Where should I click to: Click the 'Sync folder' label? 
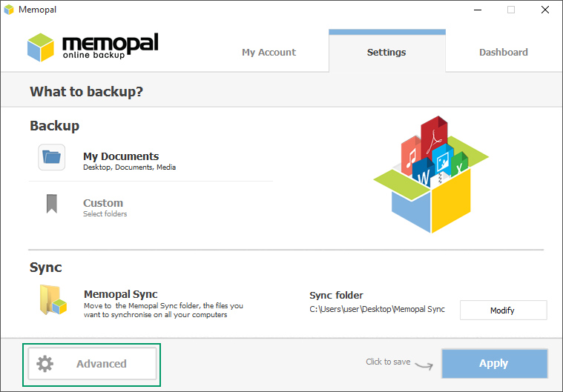336,295
